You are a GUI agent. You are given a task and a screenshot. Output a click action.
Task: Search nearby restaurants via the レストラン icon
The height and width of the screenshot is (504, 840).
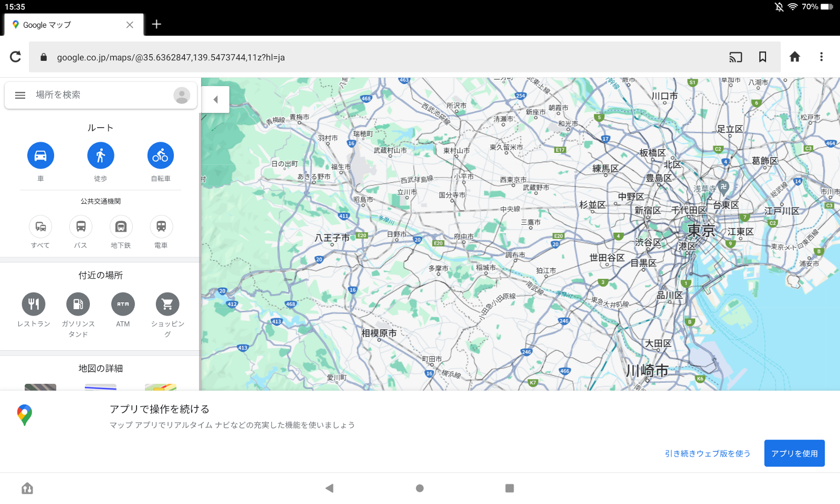34,304
